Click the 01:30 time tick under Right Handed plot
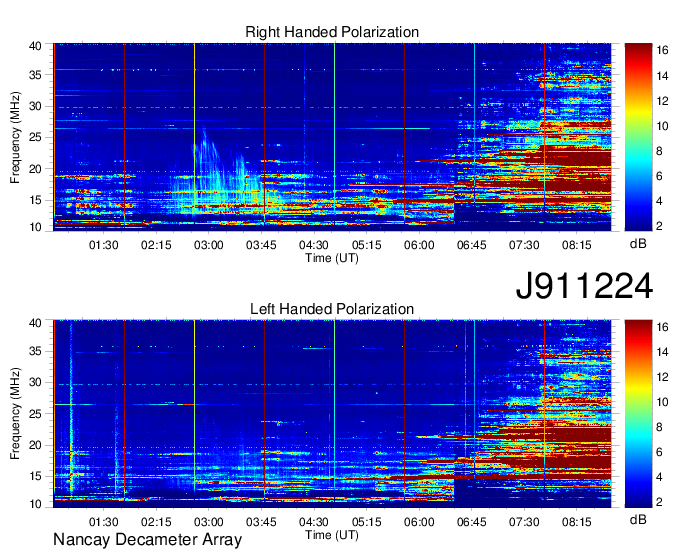Viewport: 680px width, 552px height. [x=103, y=245]
